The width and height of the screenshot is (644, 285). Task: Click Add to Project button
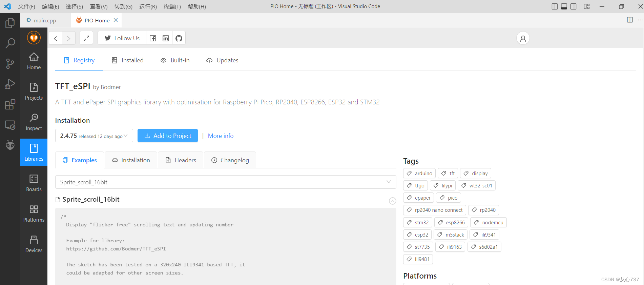pos(168,136)
